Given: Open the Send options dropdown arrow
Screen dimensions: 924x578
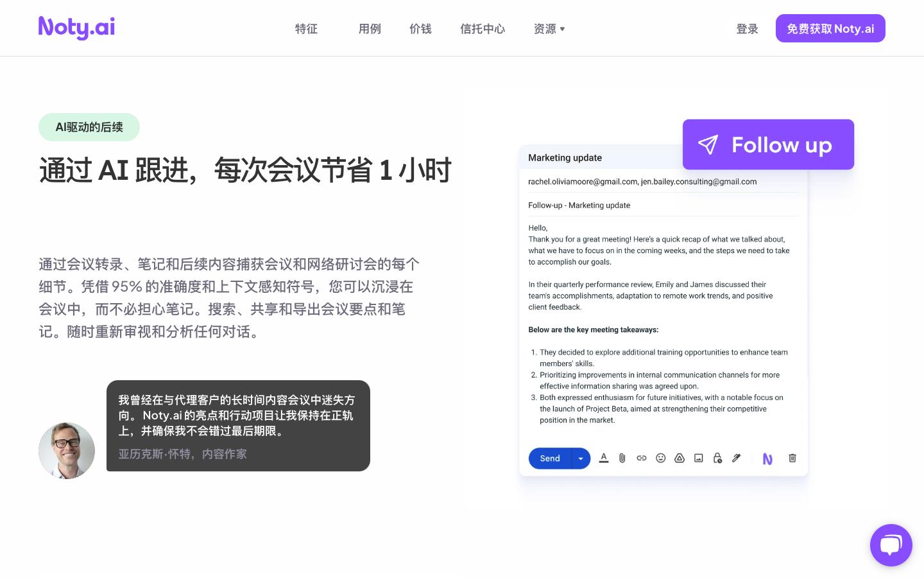Looking at the screenshot, I should (x=581, y=459).
